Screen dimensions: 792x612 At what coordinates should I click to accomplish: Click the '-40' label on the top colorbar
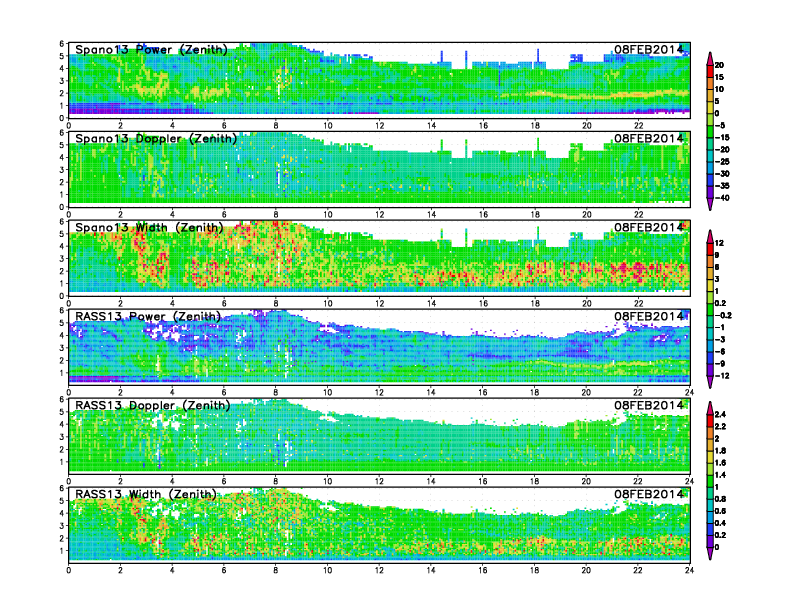[722, 198]
